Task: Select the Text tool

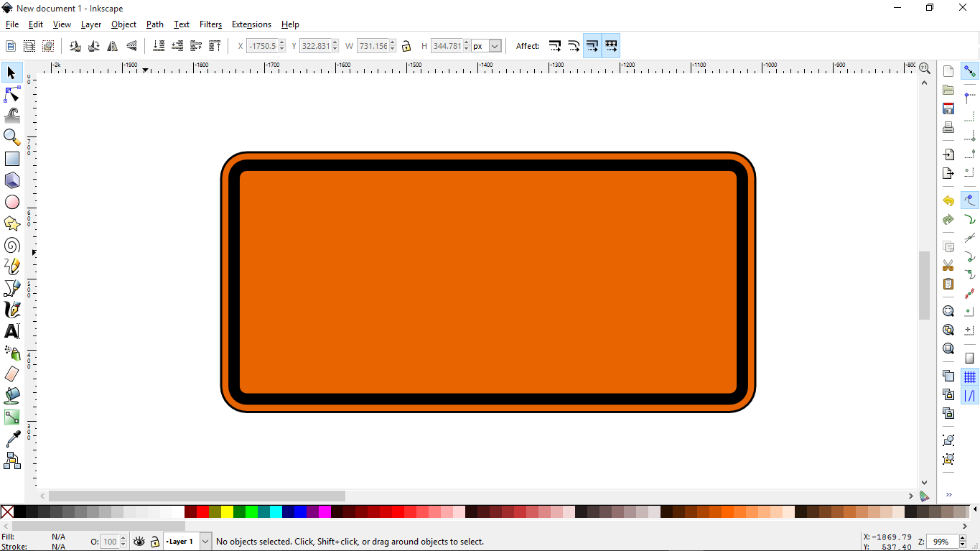Action: pos(11,331)
